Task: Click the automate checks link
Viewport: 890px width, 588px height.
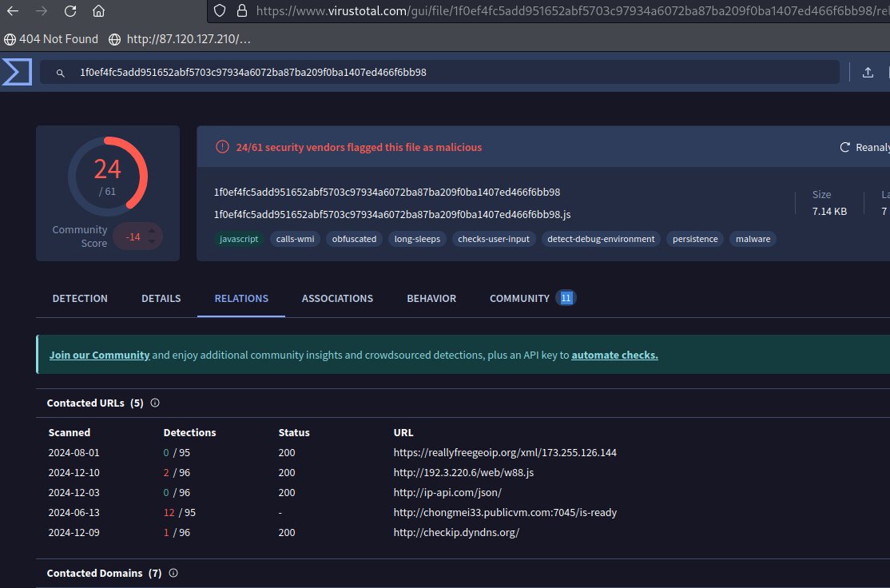Action: coord(614,356)
